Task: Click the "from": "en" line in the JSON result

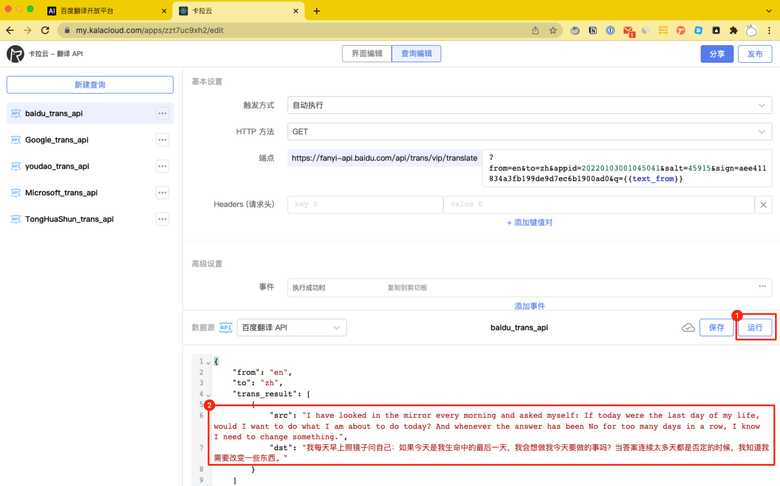Action: click(x=262, y=372)
